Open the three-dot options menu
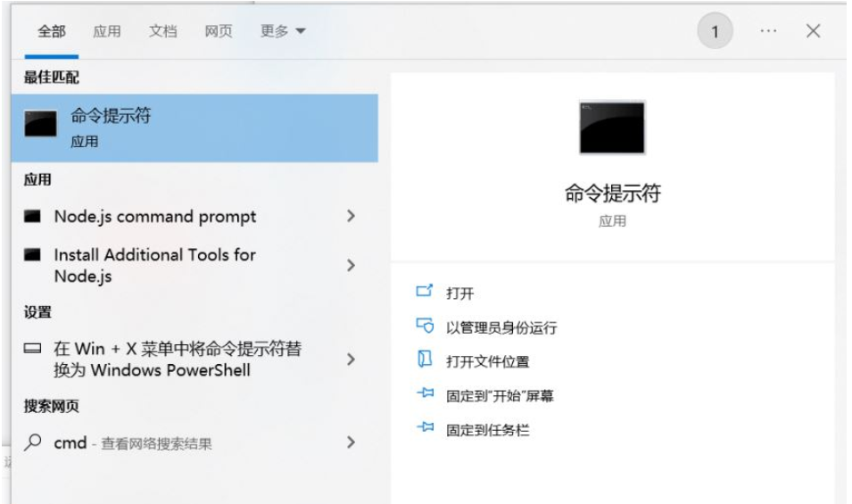852x504 pixels. point(768,31)
